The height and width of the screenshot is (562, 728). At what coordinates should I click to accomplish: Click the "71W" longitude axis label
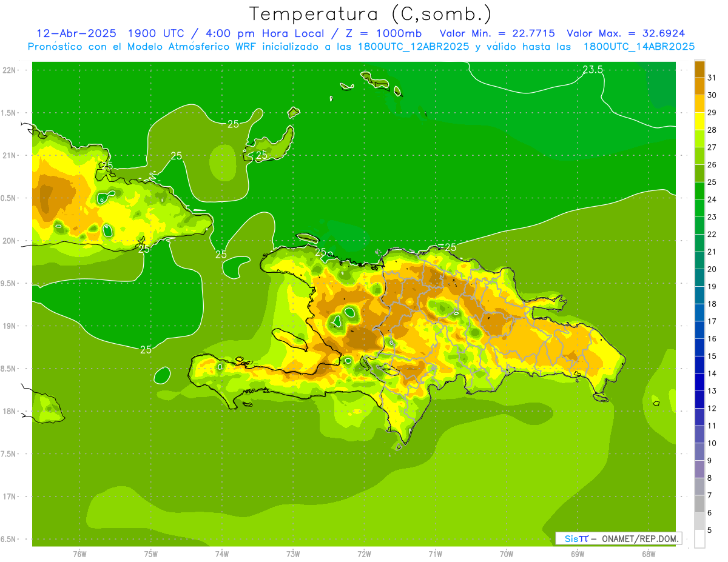tap(435, 554)
